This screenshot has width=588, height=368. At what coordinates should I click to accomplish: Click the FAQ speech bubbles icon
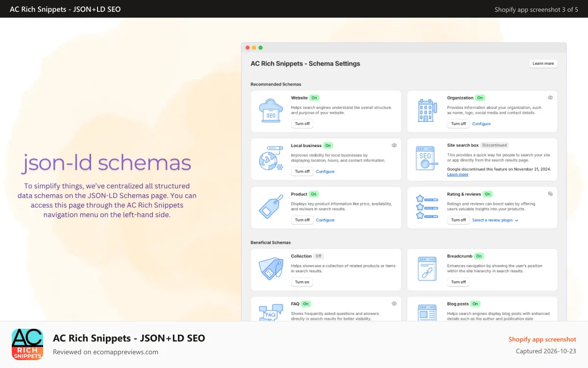[x=271, y=313]
